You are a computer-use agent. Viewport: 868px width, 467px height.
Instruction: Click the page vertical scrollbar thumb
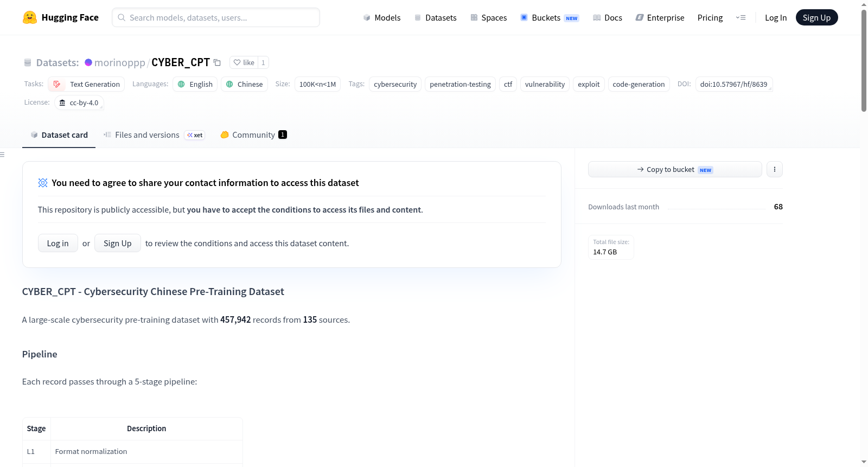[x=864, y=60]
